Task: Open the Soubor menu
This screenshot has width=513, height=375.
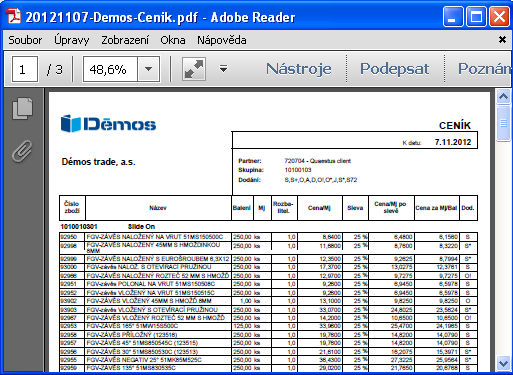Action: [25, 40]
